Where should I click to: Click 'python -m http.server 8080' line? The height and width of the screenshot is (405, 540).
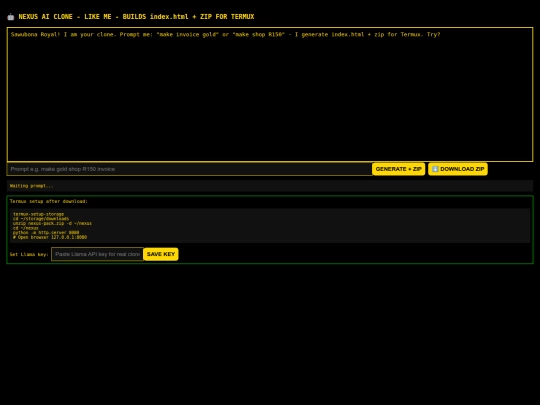(46, 232)
